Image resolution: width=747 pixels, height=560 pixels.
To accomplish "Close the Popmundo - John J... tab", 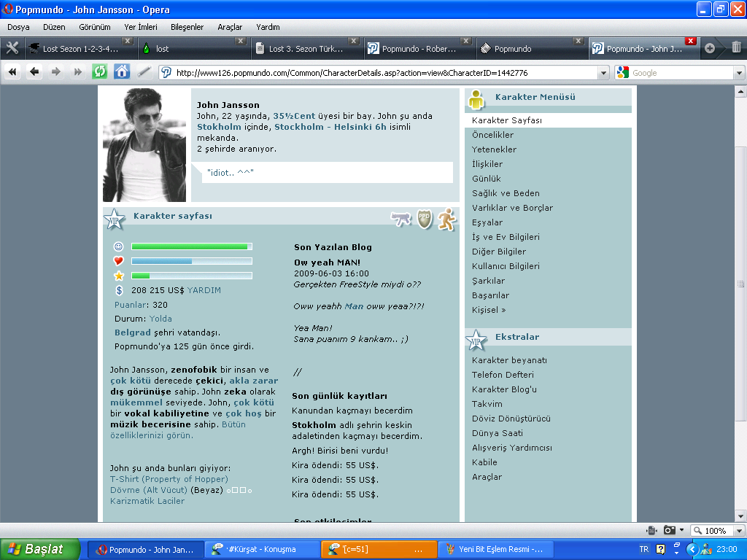I will coord(690,41).
